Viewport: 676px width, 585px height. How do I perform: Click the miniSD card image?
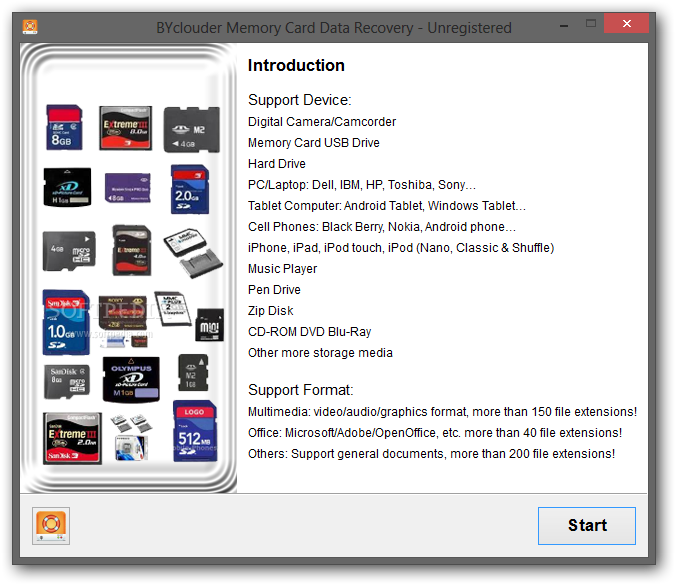210,325
